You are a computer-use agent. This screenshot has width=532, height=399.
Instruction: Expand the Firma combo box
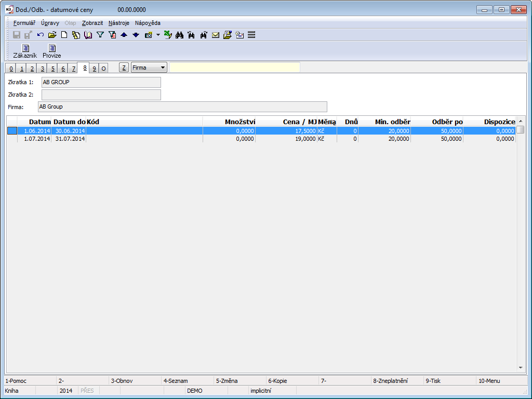coord(163,68)
